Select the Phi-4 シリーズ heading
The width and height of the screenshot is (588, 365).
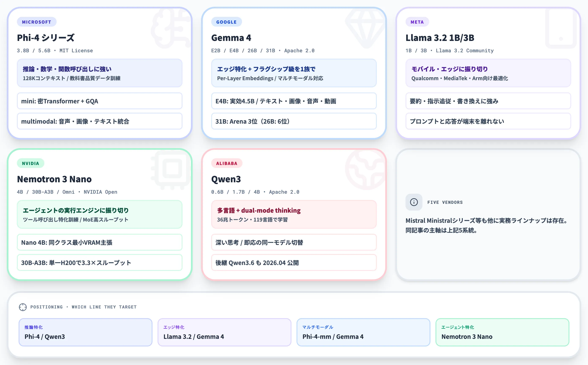[46, 38]
